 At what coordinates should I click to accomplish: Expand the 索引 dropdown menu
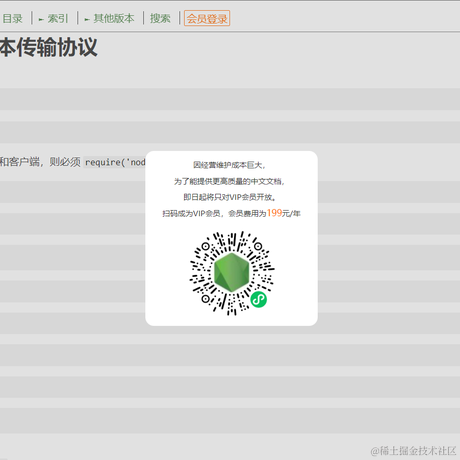[x=53, y=18]
